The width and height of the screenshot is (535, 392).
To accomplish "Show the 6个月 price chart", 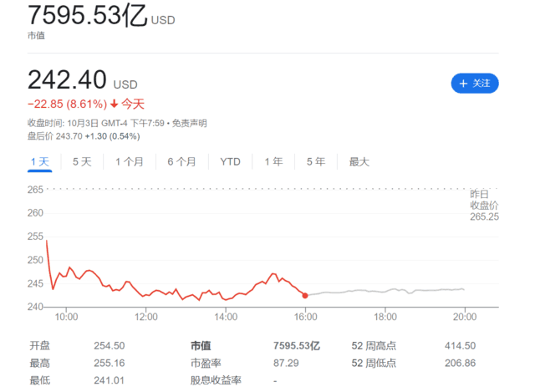I will point(181,161).
